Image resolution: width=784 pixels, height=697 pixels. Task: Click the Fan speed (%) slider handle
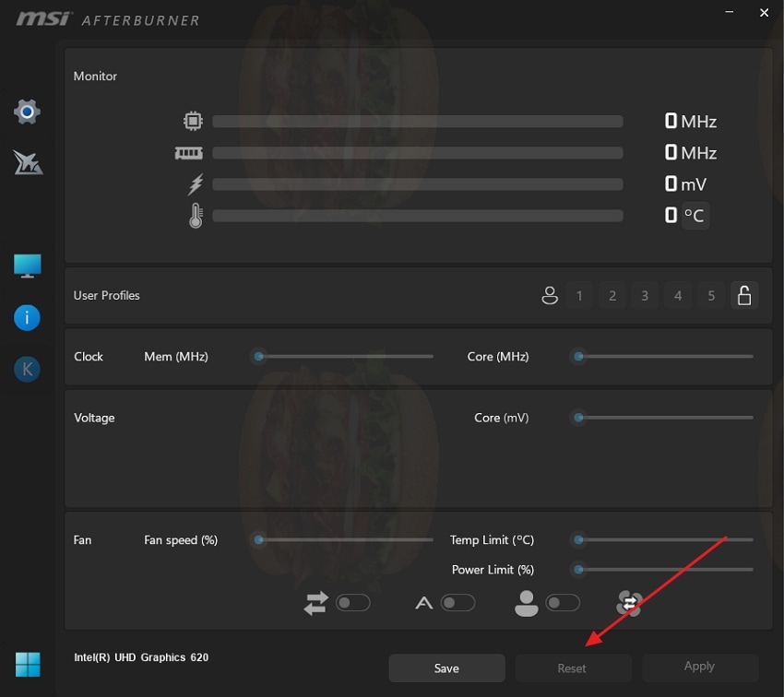(258, 539)
